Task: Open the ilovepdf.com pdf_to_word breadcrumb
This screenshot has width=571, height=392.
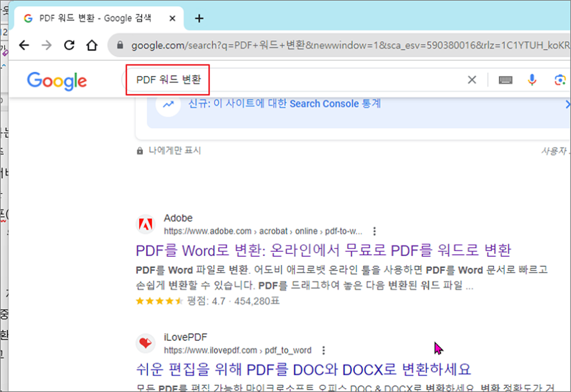Action: coord(238,350)
